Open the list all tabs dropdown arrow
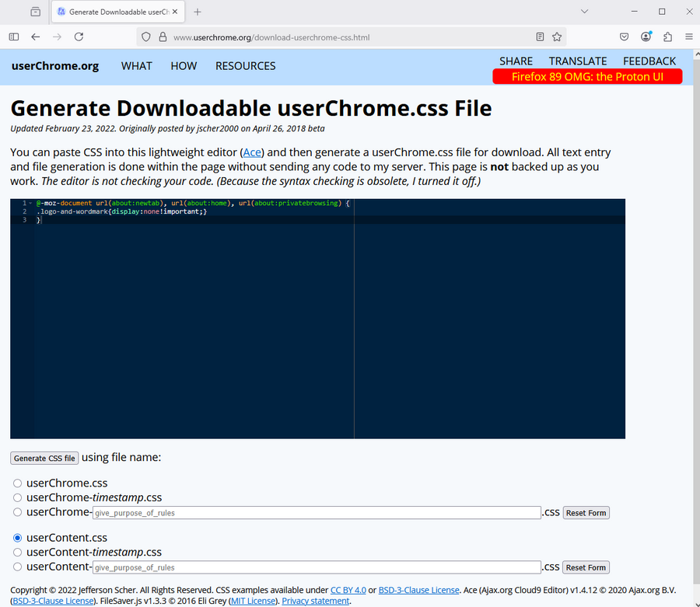This screenshot has width=700, height=607. [x=584, y=12]
